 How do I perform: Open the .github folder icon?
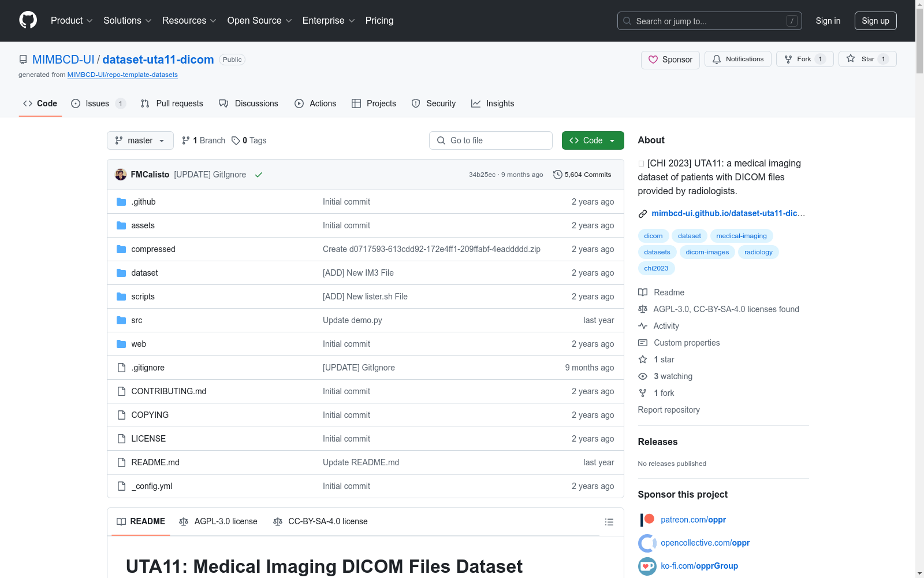pos(121,202)
